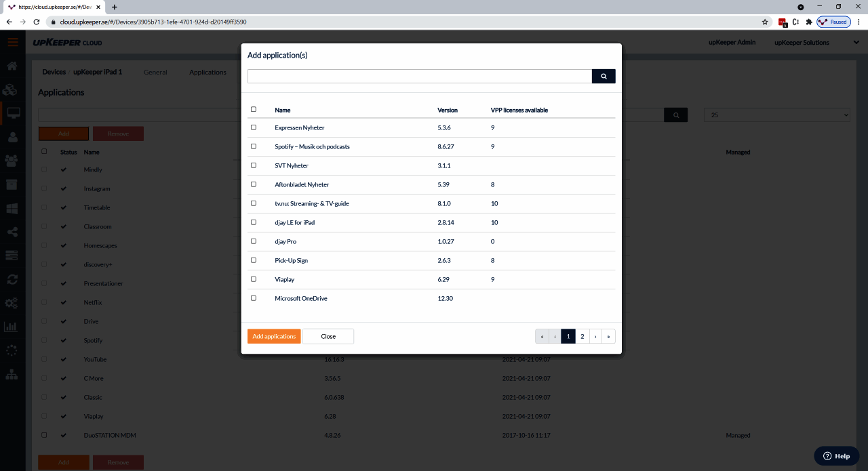Open the user groups icon in the sidebar
This screenshot has width=868, height=471.
pyautogui.click(x=12, y=161)
